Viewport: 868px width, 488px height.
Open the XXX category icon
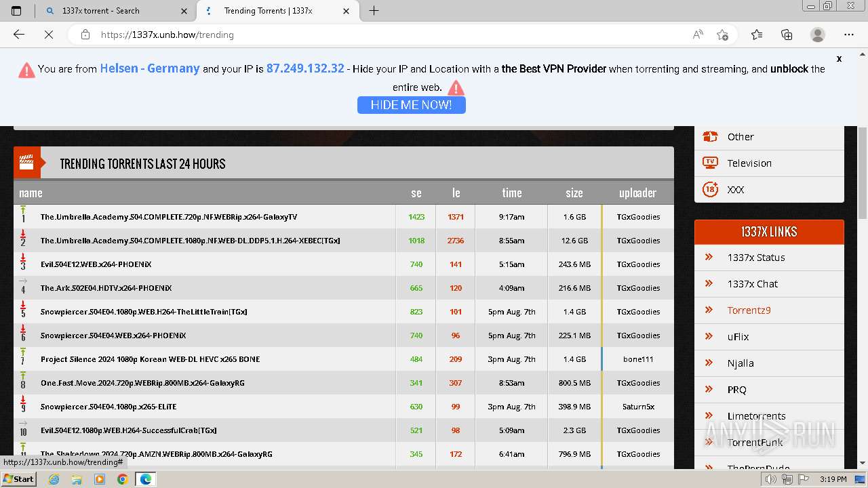pyautogui.click(x=710, y=189)
